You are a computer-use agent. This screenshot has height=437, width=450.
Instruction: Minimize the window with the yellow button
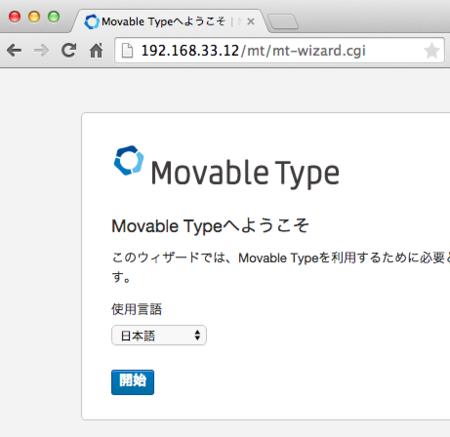(x=34, y=17)
